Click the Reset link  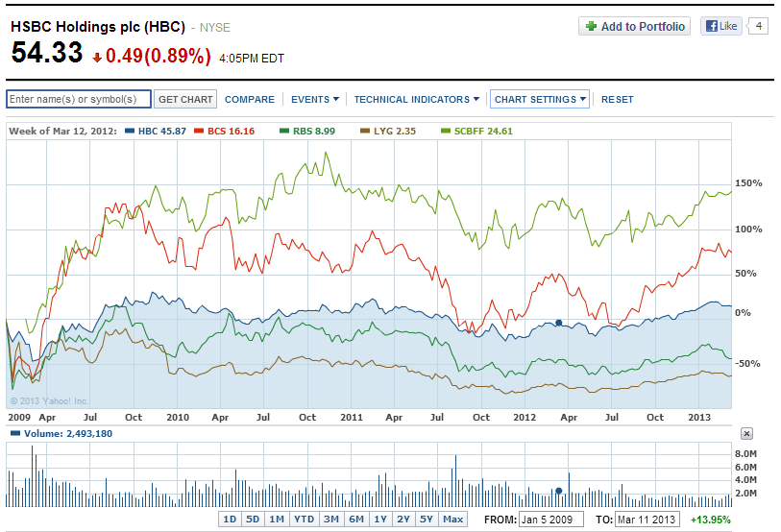pos(617,99)
